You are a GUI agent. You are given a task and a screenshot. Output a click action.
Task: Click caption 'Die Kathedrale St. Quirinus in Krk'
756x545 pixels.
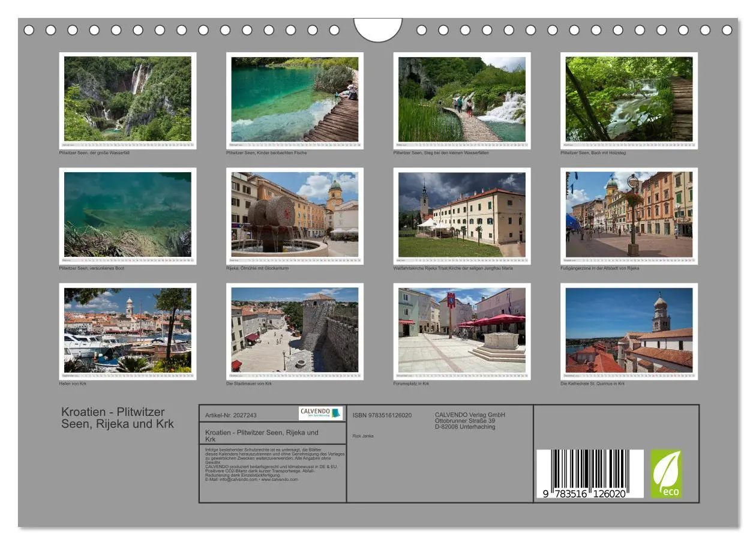tap(593, 384)
